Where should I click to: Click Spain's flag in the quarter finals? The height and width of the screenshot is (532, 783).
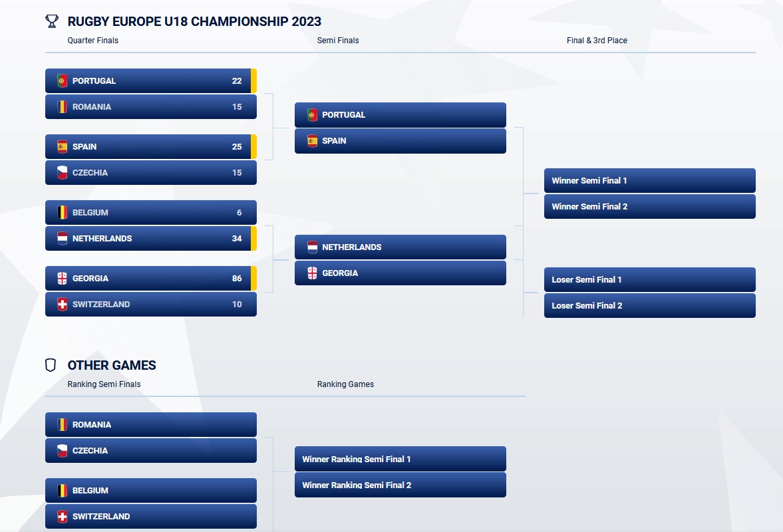coord(62,146)
